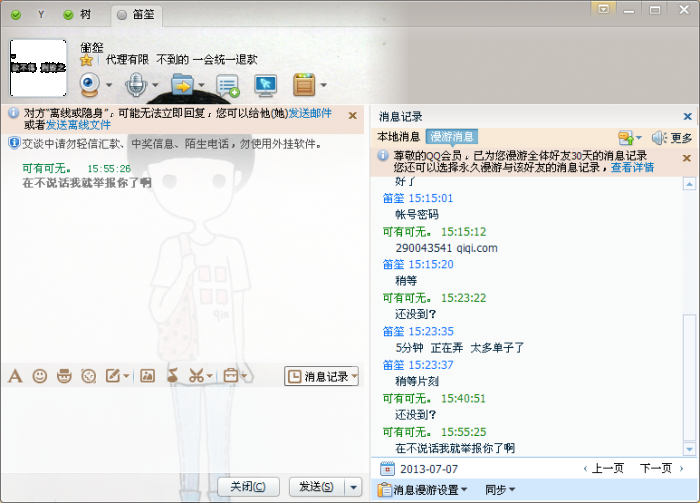Image resolution: width=700 pixels, height=503 pixels.
Task: Click the message 5分钟 正在弄 太多单子了
Action: [459, 348]
